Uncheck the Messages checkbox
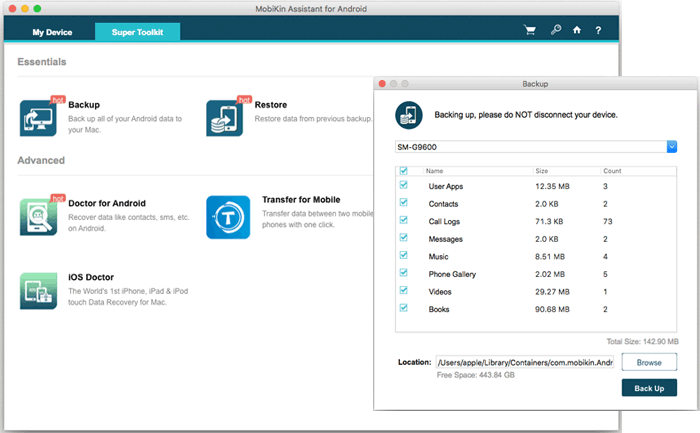The width and height of the screenshot is (700, 433). point(404,237)
